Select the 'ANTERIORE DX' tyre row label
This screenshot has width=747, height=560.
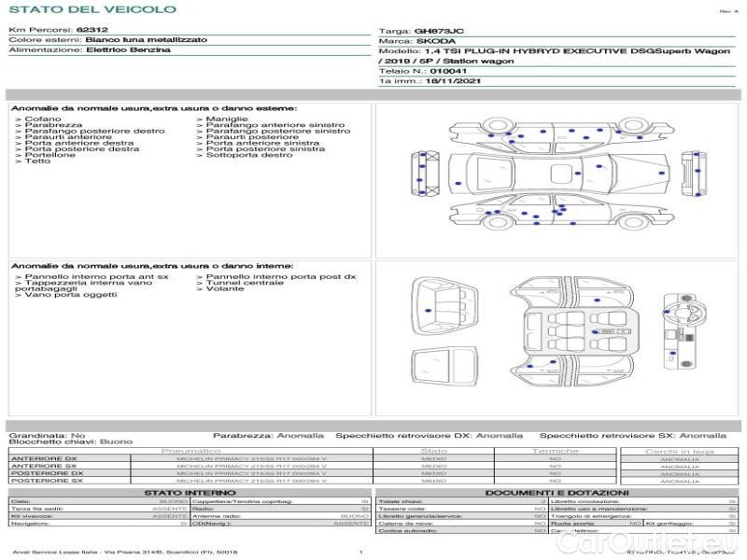tap(44, 459)
